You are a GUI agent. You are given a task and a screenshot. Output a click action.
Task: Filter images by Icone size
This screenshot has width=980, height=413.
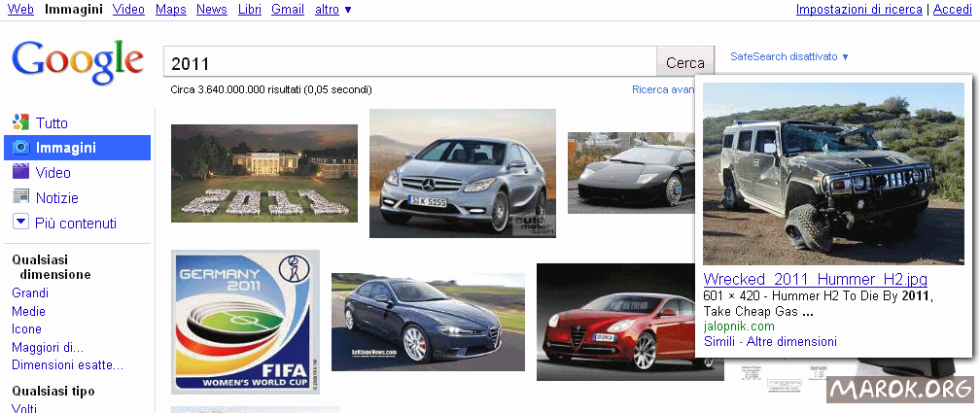(27, 328)
